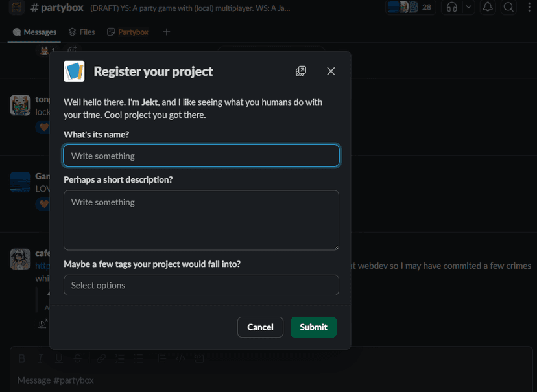The width and height of the screenshot is (537, 392).
Task: Click the Jekt app icon in dialog header
Action: [74, 71]
